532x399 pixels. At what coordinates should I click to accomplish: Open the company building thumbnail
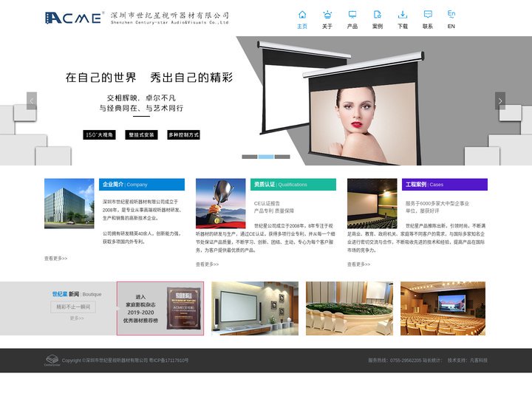[x=69, y=204]
